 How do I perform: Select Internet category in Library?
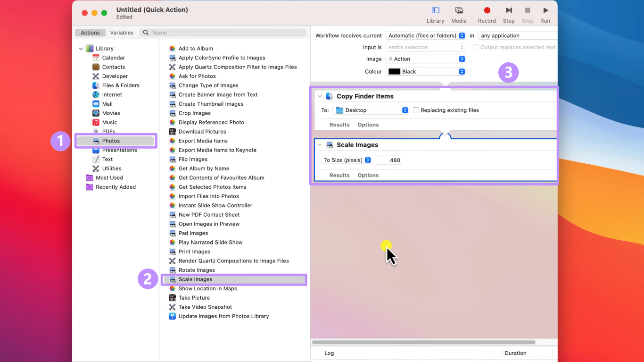tap(112, 94)
